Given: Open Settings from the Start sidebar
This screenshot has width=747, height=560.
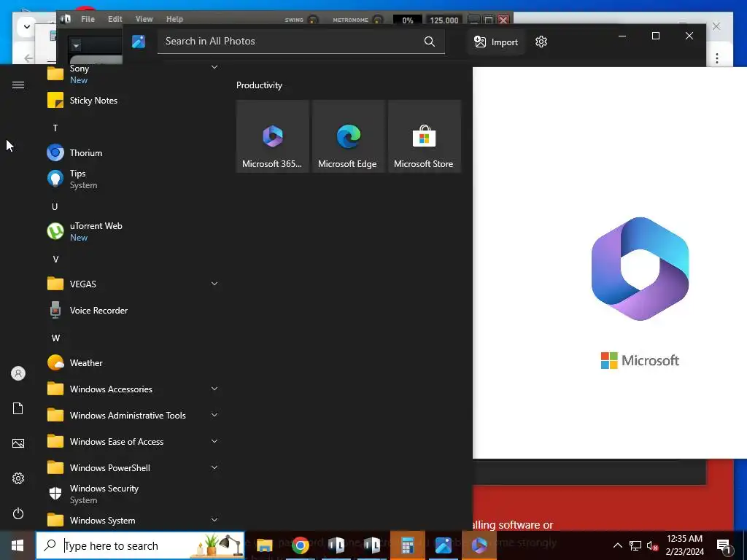Looking at the screenshot, I should click(18, 478).
